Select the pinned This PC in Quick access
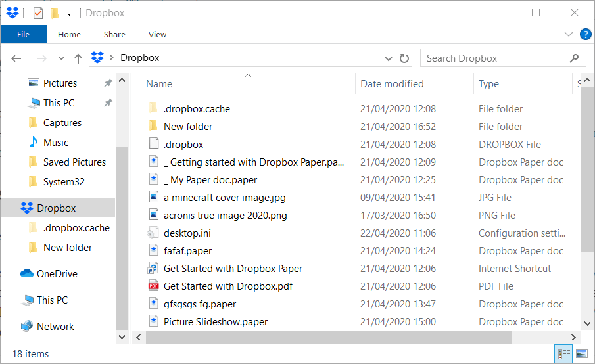Viewport: 595px width, 364px height. click(59, 102)
